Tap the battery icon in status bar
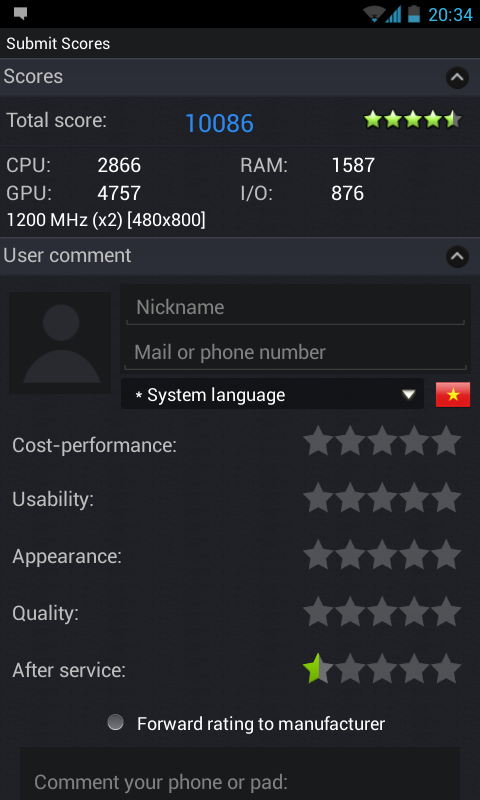 tap(414, 14)
